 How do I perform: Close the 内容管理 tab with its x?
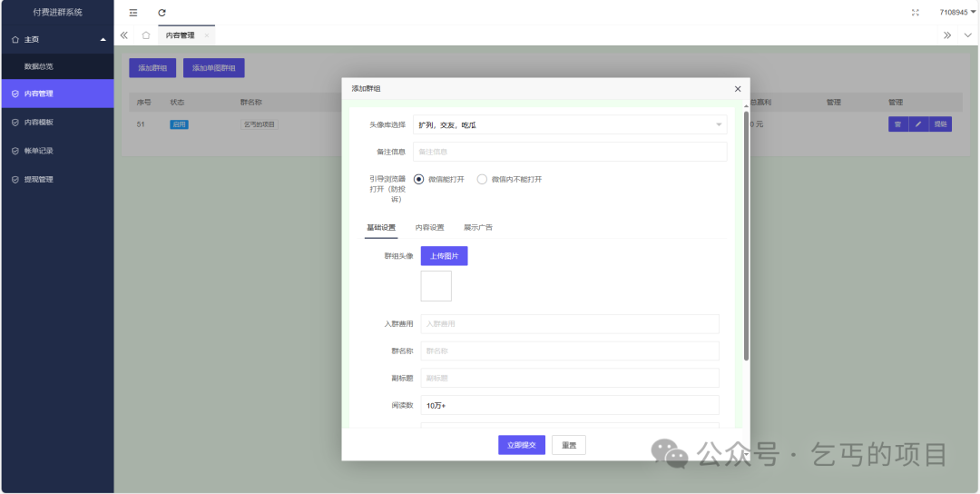pyautogui.click(x=207, y=35)
